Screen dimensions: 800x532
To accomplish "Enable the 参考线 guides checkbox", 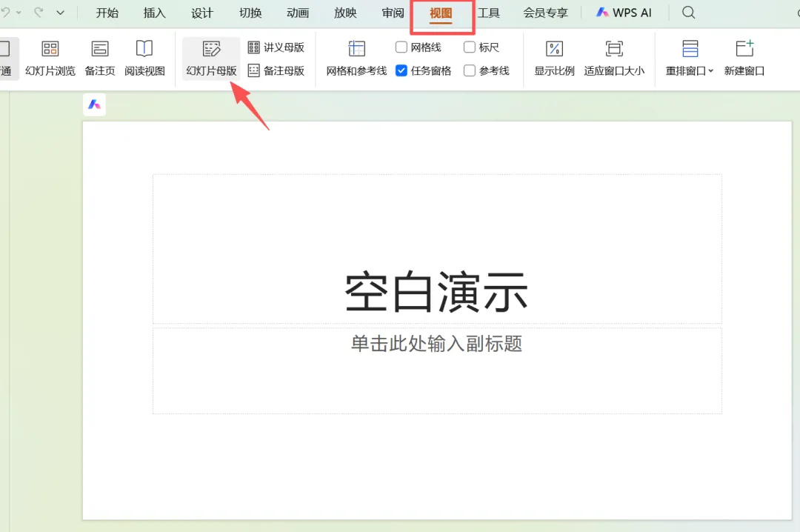I will coord(470,70).
